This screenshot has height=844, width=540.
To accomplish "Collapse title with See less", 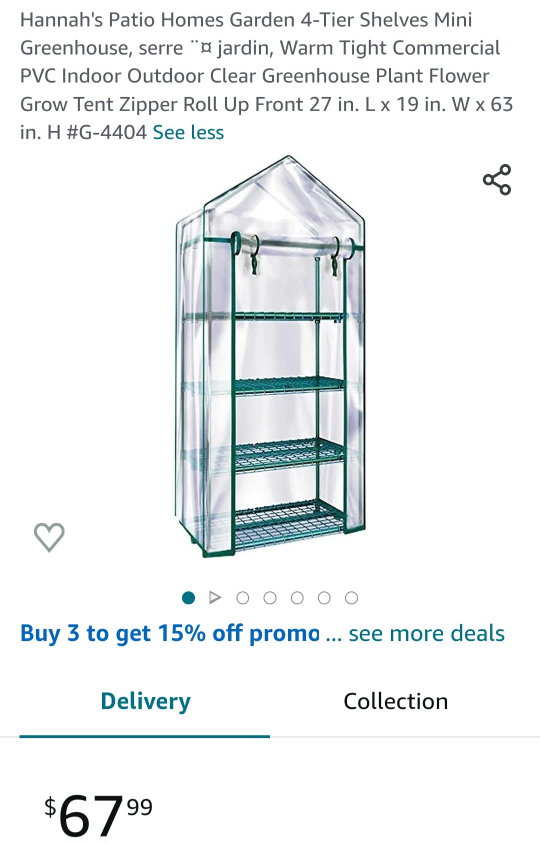I will (x=188, y=132).
